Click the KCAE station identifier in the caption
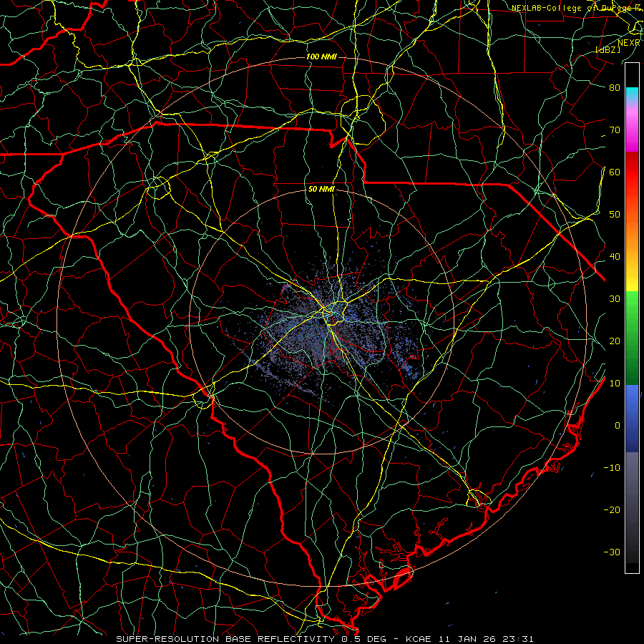This screenshot has height=644, width=644. (419, 639)
